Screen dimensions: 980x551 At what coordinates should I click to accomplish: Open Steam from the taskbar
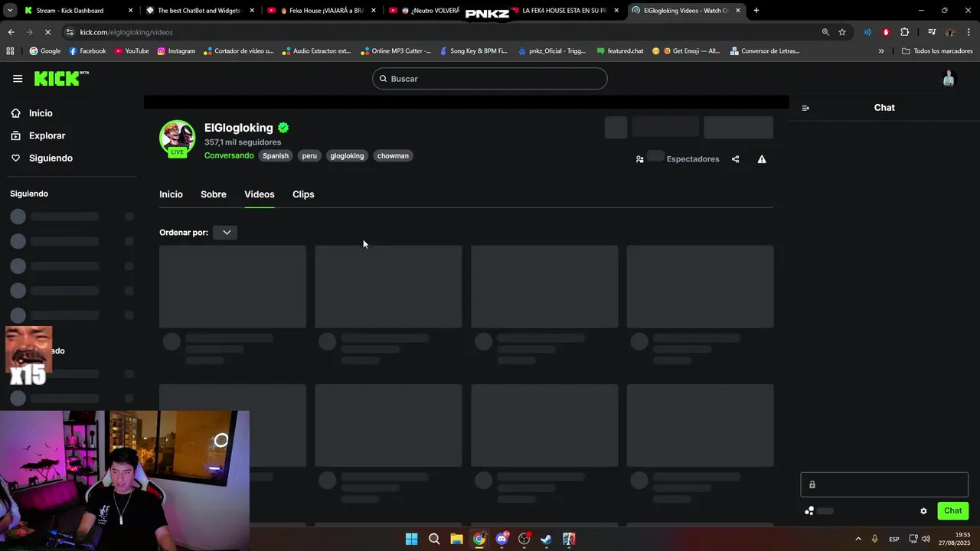546,539
